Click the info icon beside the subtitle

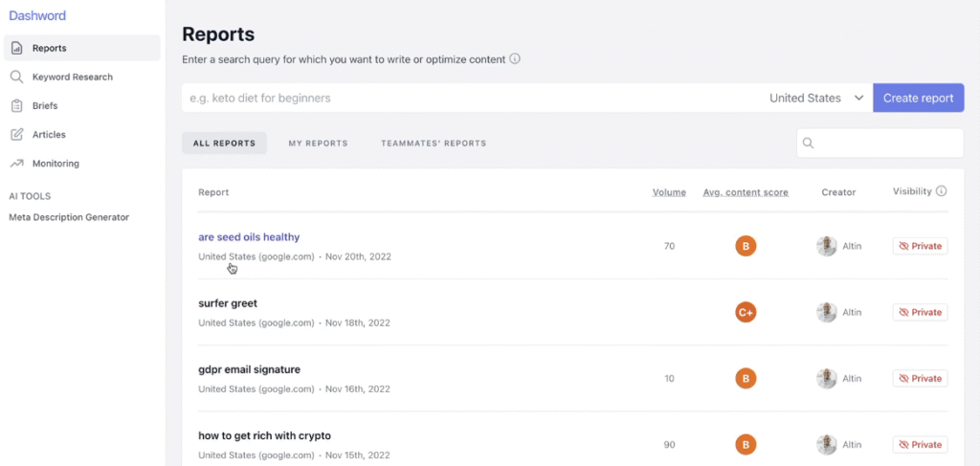tap(515, 59)
